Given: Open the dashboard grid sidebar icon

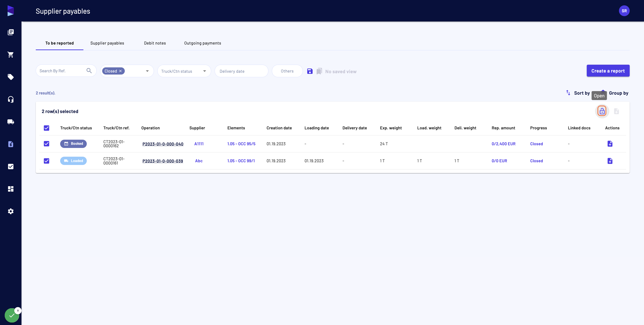Looking at the screenshot, I should [11, 189].
